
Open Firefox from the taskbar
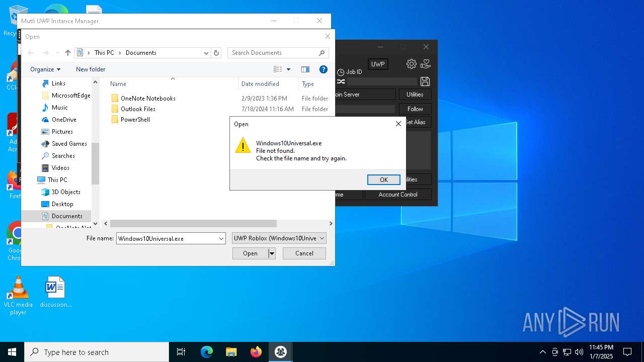pos(256,352)
